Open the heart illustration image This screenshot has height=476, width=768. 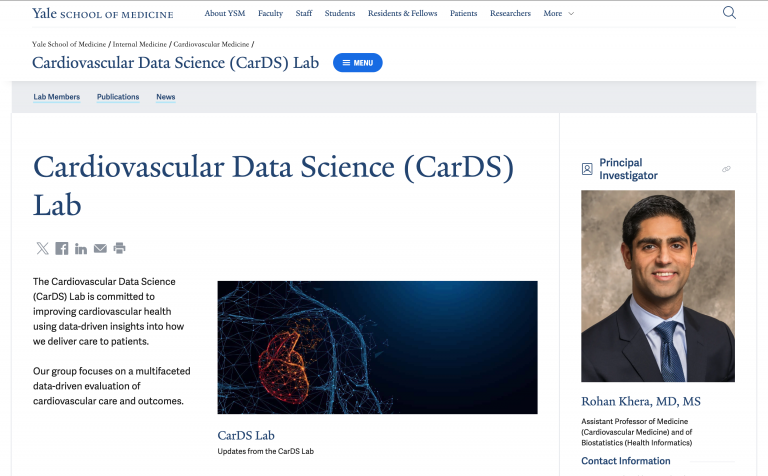point(377,347)
